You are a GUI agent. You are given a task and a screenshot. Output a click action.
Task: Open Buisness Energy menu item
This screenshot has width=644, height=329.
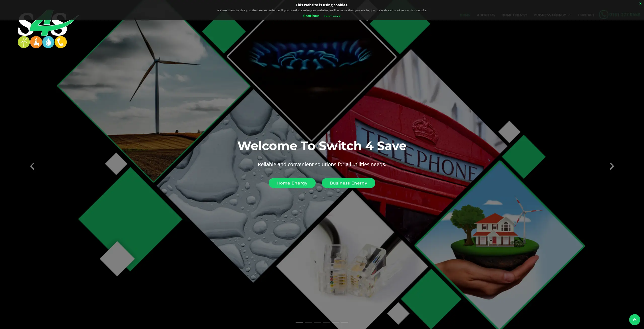click(550, 15)
